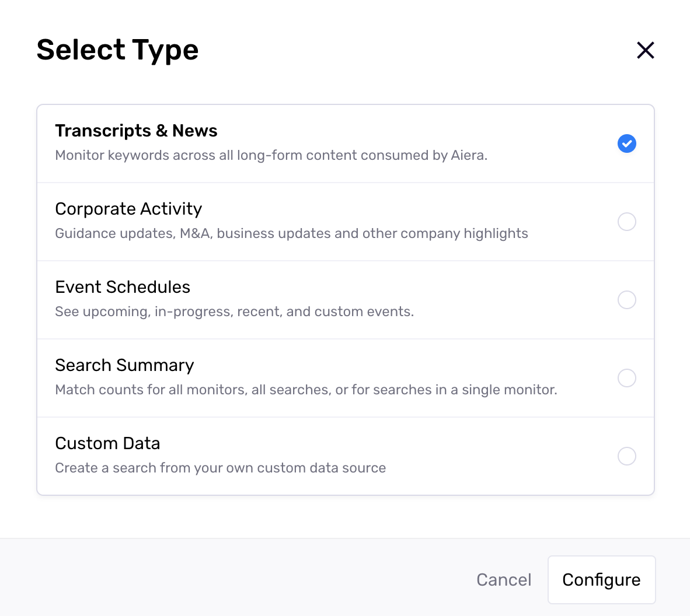Viewport: 690px width, 616px height.
Task: Click the Select Type heading
Action: (117, 50)
